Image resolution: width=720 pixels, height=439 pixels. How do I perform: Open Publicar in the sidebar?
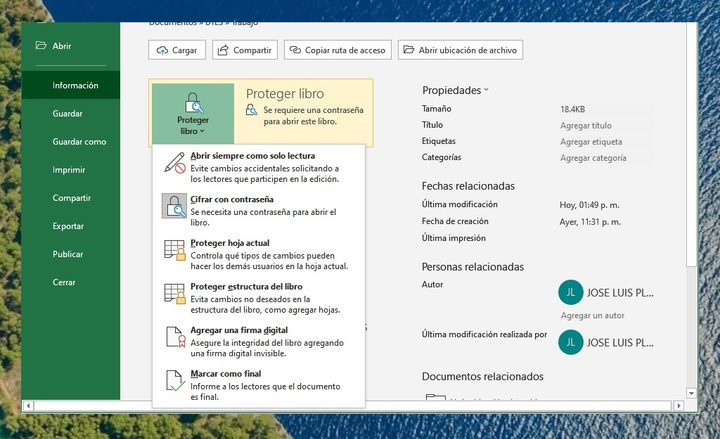[x=71, y=253]
